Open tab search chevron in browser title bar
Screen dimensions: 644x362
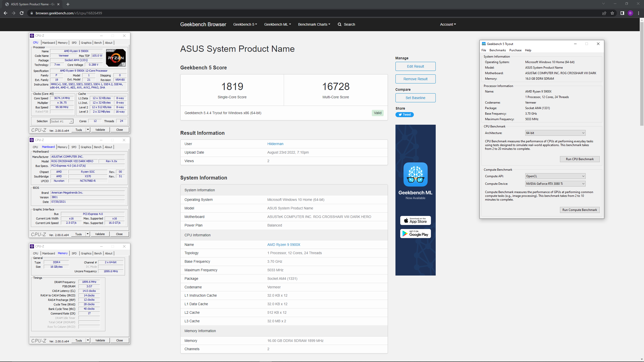coord(603,4)
